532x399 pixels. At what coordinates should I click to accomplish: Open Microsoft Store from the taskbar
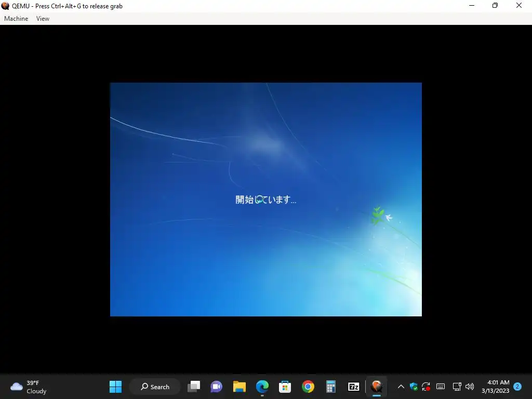tap(285, 387)
